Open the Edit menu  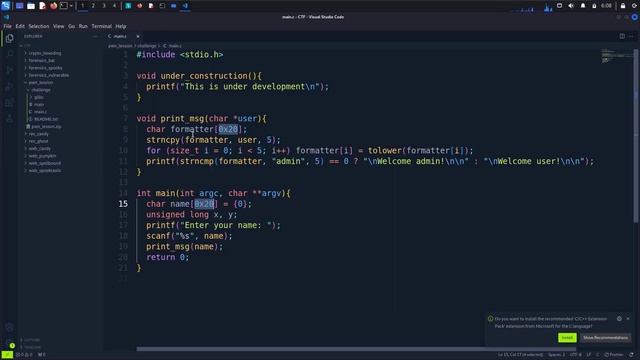pos(20,26)
